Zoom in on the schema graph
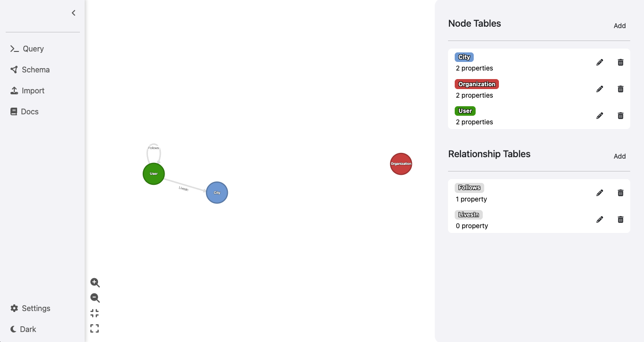644x342 pixels. pyautogui.click(x=95, y=282)
